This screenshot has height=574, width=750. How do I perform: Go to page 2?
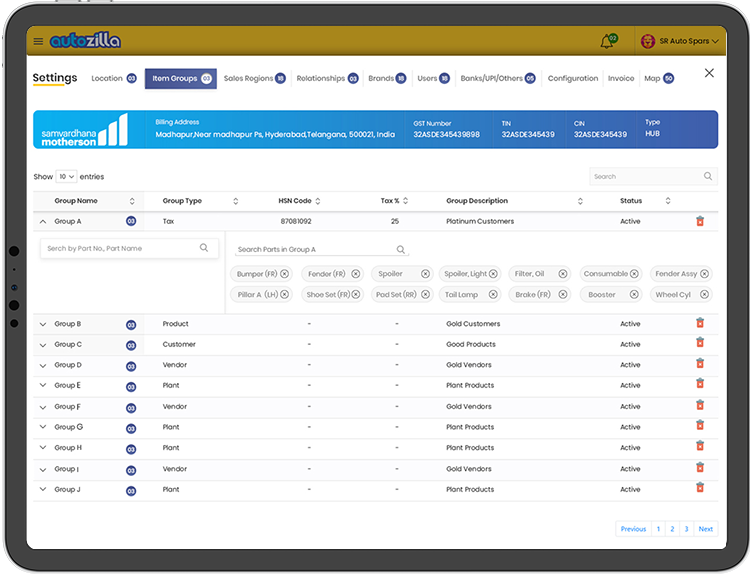click(x=672, y=529)
